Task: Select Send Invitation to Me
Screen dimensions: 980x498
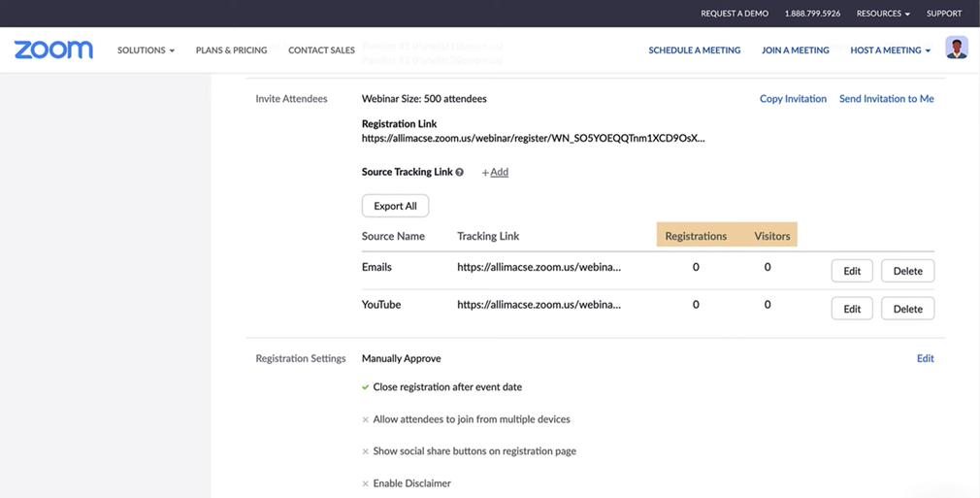Action: [x=886, y=99]
